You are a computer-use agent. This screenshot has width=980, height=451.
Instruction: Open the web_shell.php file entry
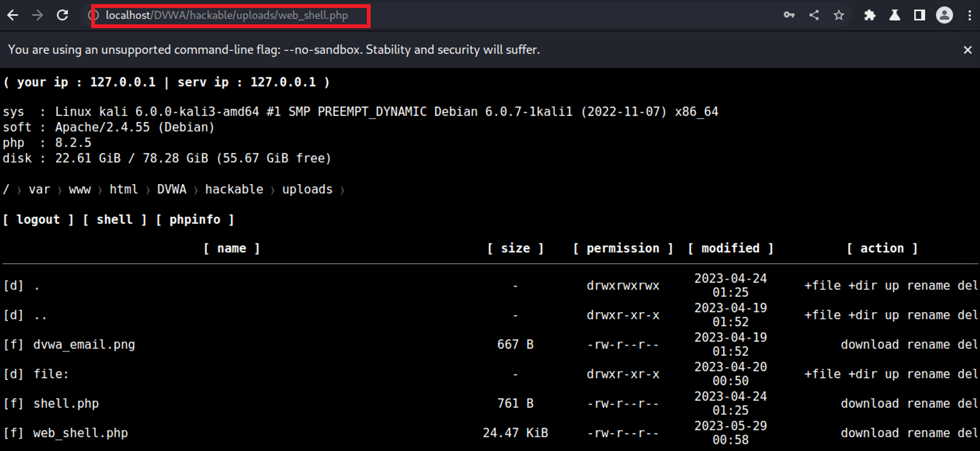(x=80, y=433)
